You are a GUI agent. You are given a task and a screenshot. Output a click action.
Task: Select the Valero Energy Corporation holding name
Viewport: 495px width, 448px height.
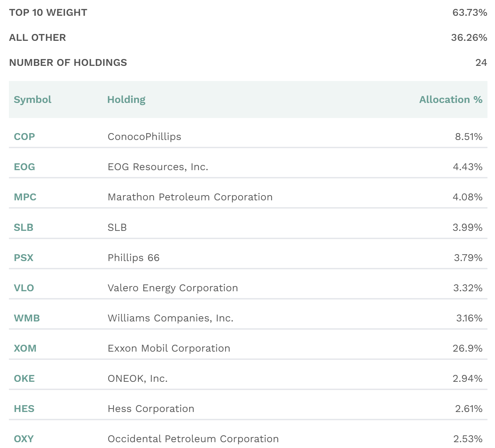173,288
